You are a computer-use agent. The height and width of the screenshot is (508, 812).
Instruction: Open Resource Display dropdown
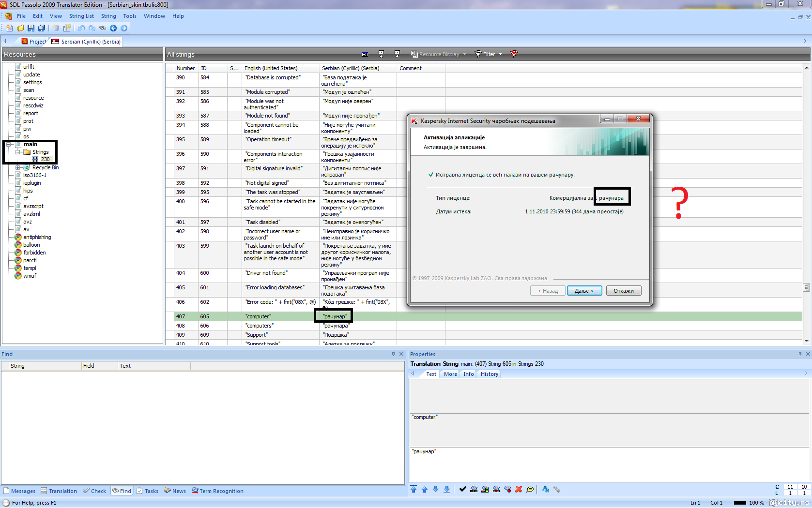(438, 54)
